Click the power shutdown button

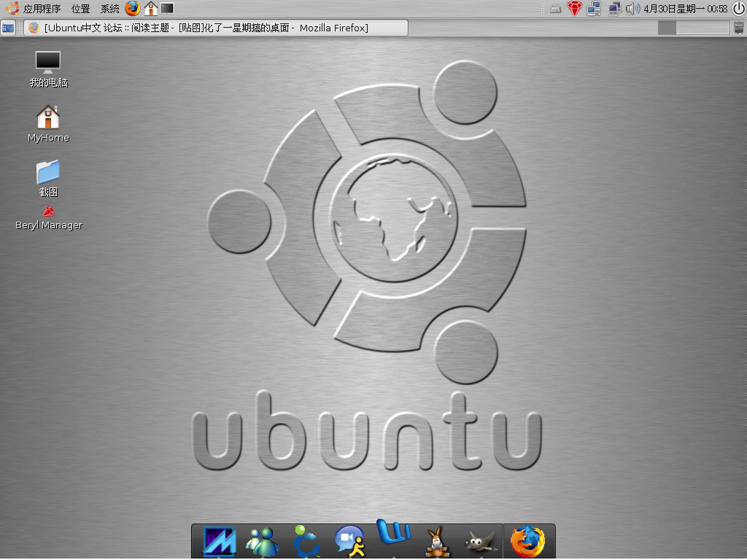click(739, 9)
